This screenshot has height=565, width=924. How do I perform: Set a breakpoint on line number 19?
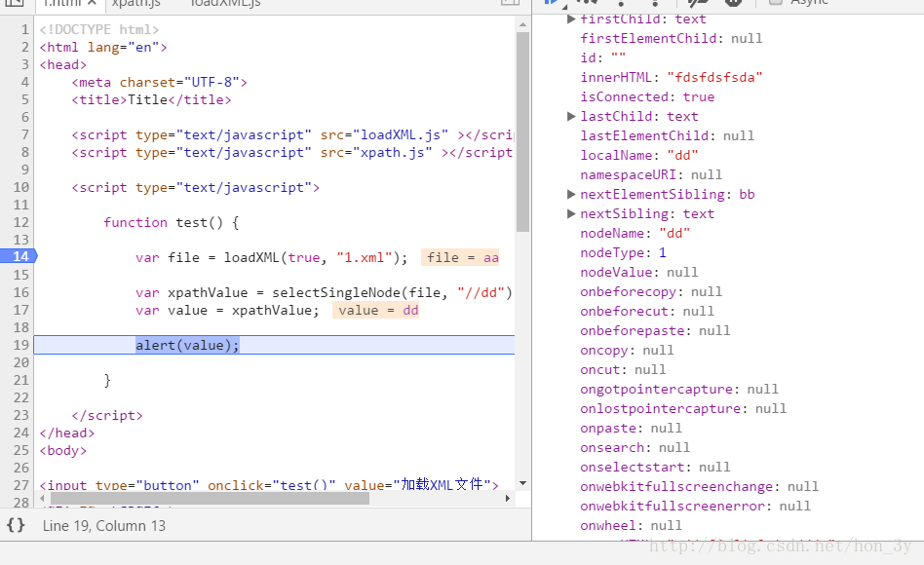pos(21,345)
